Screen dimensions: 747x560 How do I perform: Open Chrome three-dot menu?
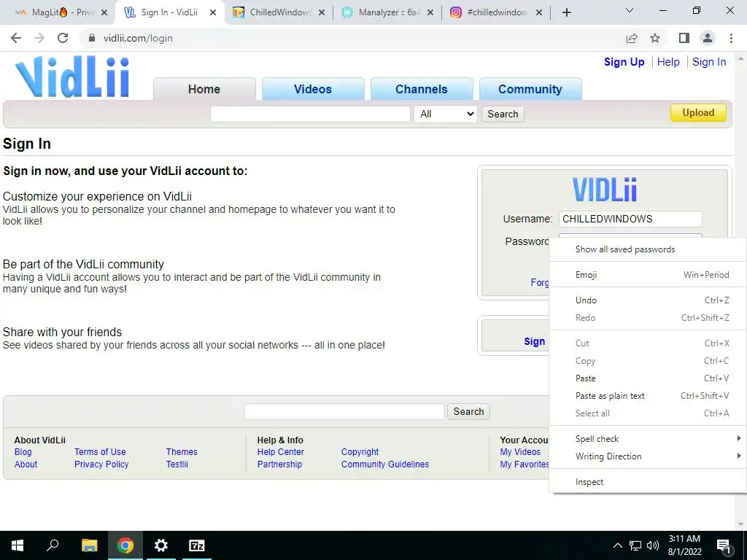point(731,38)
